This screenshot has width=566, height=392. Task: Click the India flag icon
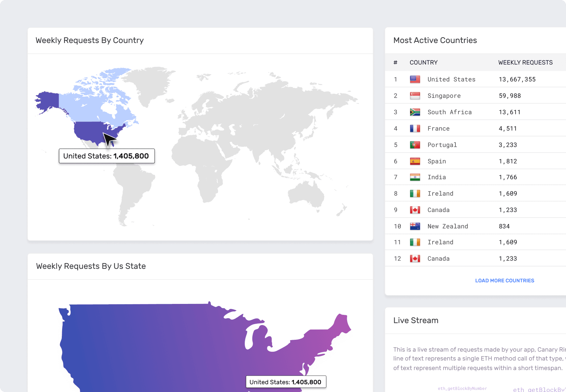coord(415,177)
